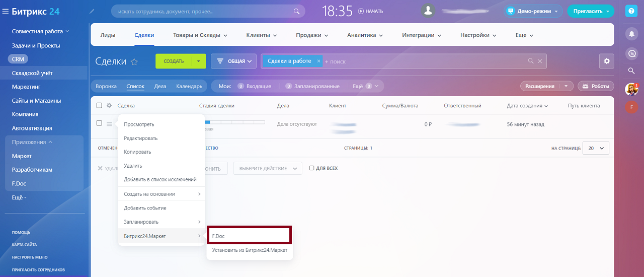Open the user profile avatar icon
Image resolution: width=644 pixels, height=277 pixels.
pyautogui.click(x=429, y=11)
